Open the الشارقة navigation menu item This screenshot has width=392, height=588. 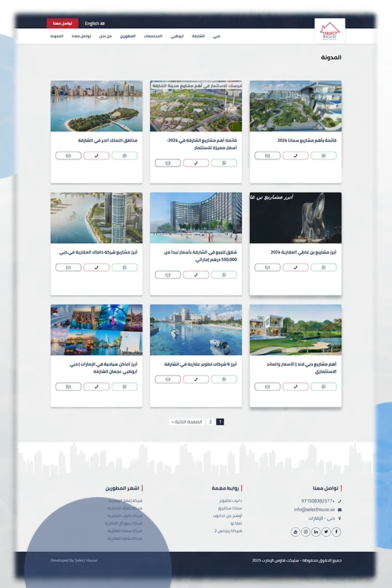click(198, 37)
